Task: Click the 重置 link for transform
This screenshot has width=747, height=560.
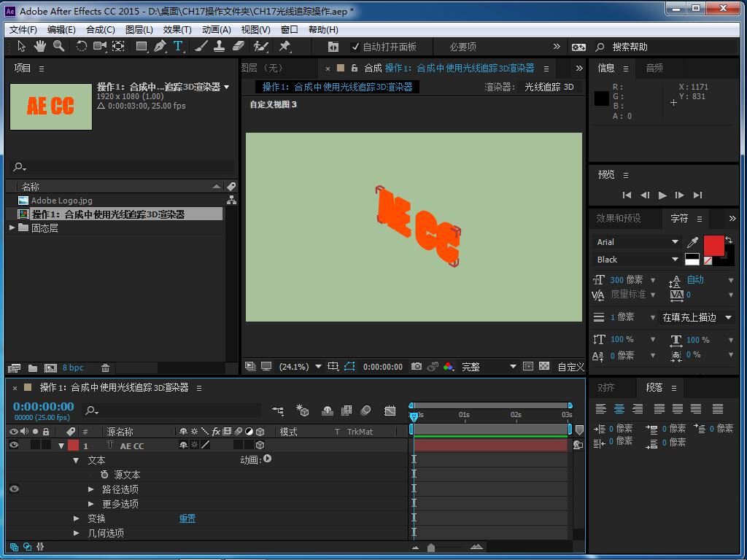Action: [187, 518]
